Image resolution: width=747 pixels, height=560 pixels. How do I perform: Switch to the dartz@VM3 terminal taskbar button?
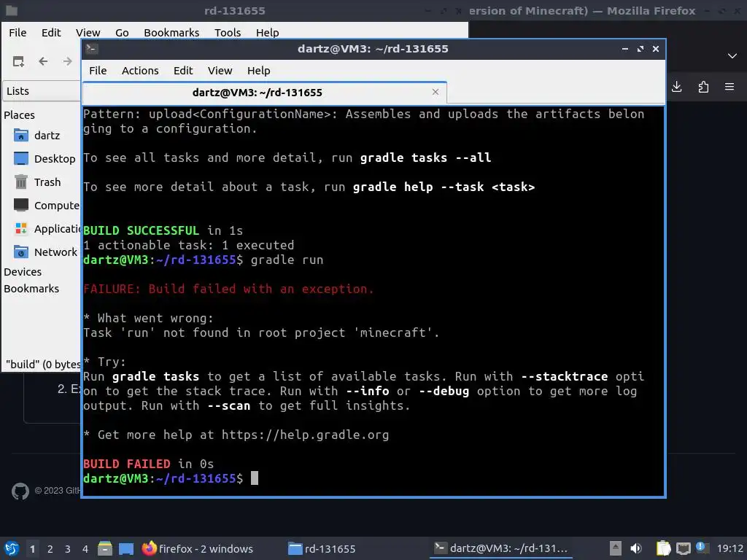501,548
